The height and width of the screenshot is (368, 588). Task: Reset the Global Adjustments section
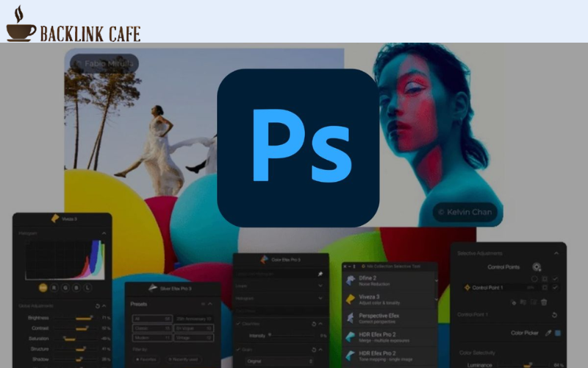point(98,306)
